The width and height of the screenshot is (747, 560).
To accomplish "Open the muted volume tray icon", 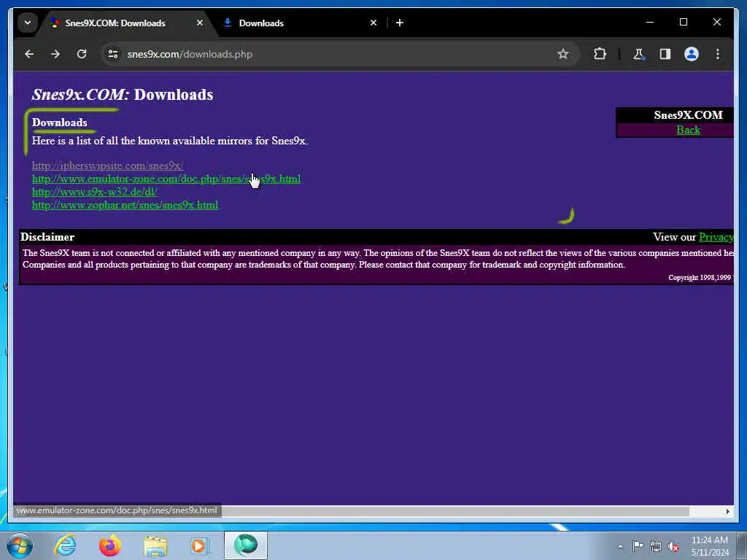I will pos(673,546).
